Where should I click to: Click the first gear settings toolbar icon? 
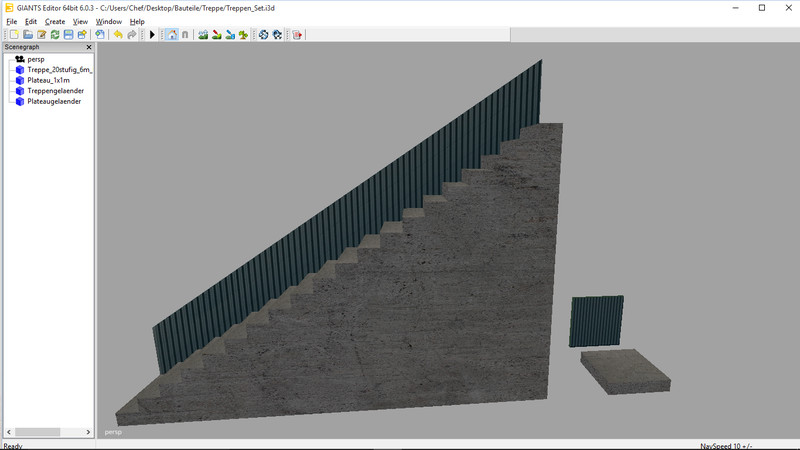point(264,35)
